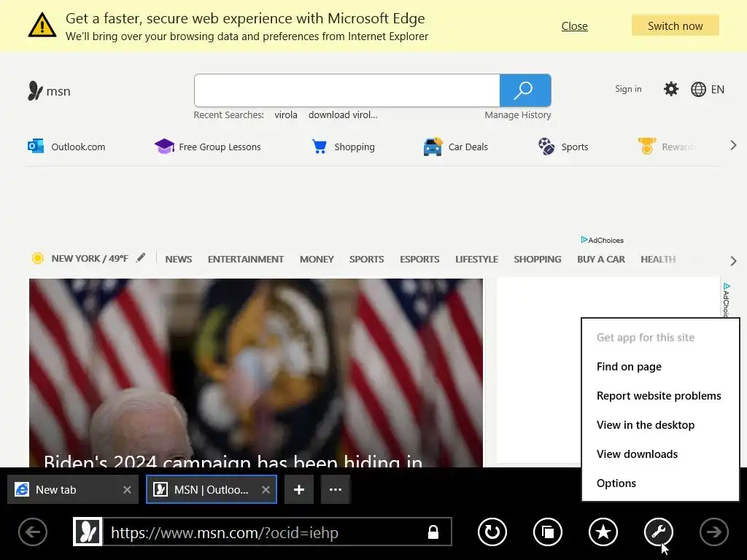Viewport: 747px width, 560px height.
Task: Open BUY A CAR category
Action: point(601,259)
